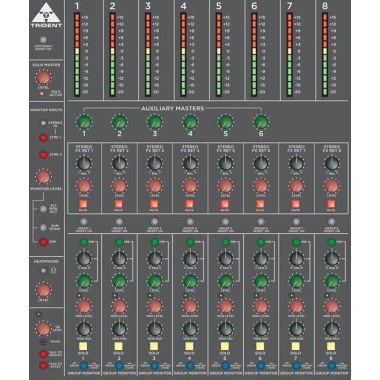Image resolution: width=380 pixels, height=380 pixels.
Task: Turn the Stereo FX Ret 1 BAL knob
Action: click(84, 164)
